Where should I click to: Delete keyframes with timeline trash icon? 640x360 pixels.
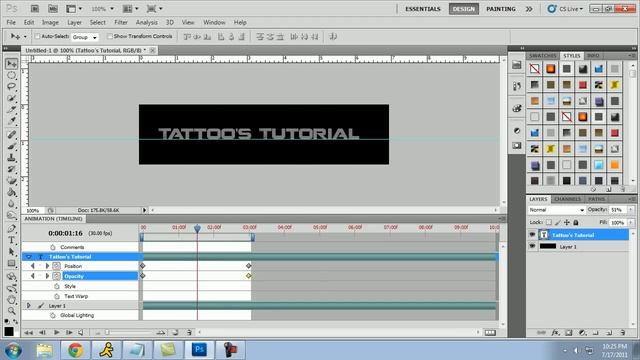click(x=189, y=333)
